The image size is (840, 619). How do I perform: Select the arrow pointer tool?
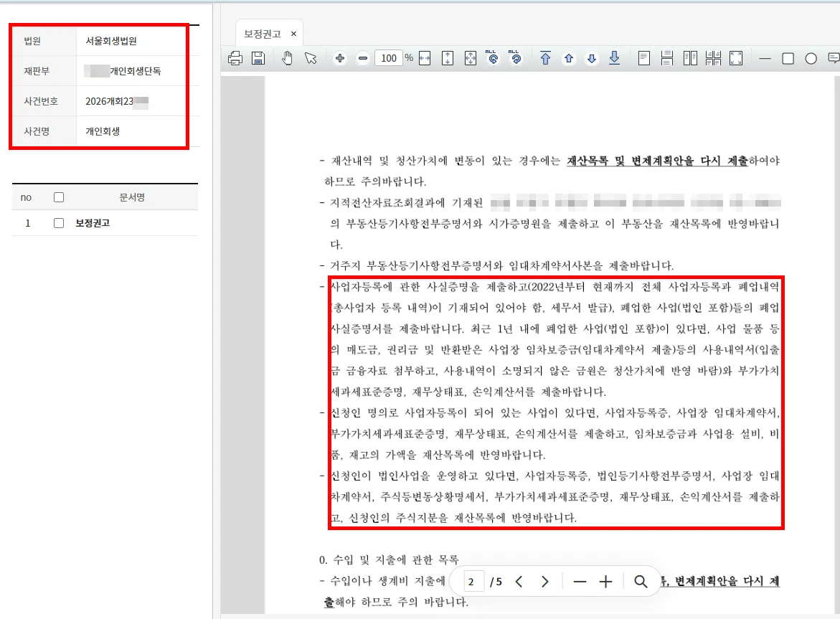(x=311, y=58)
